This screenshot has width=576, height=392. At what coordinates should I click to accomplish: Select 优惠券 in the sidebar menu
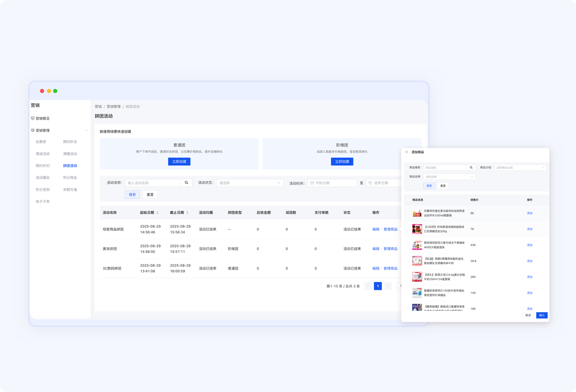(41, 142)
